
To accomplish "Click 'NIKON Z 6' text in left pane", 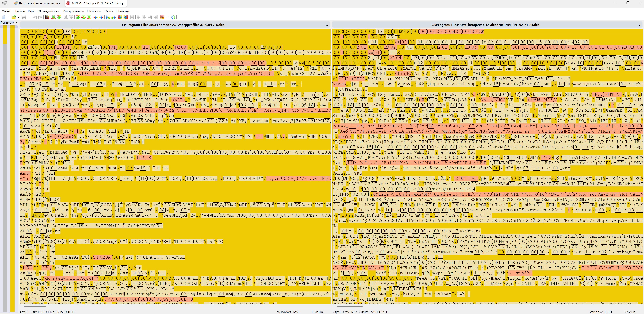I will coord(208,63).
